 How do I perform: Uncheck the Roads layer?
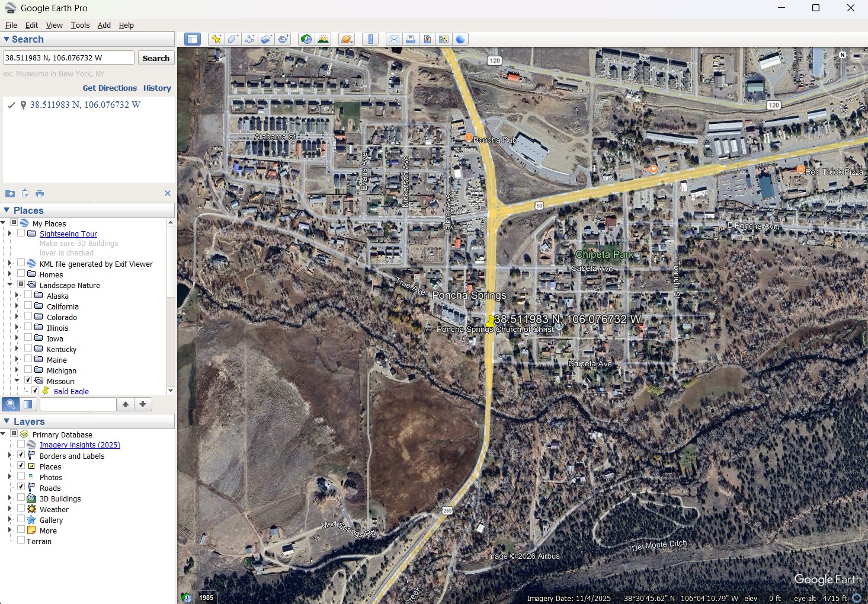(21, 487)
